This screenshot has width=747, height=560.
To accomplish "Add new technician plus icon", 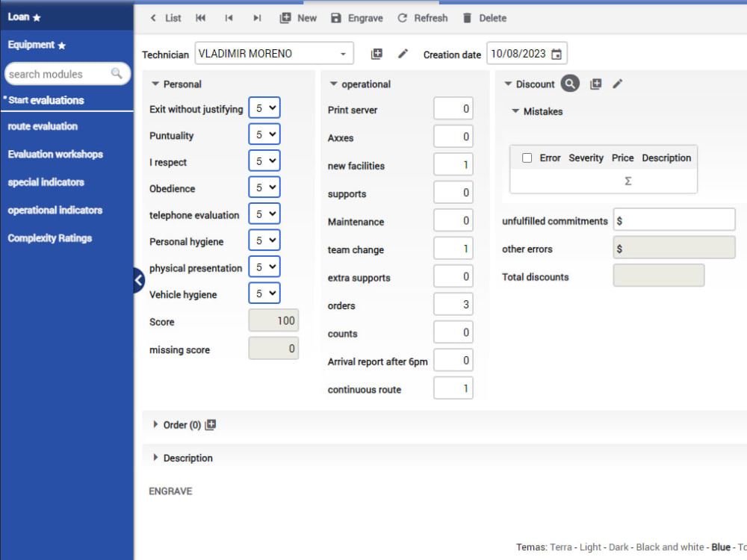I will pyautogui.click(x=376, y=54).
